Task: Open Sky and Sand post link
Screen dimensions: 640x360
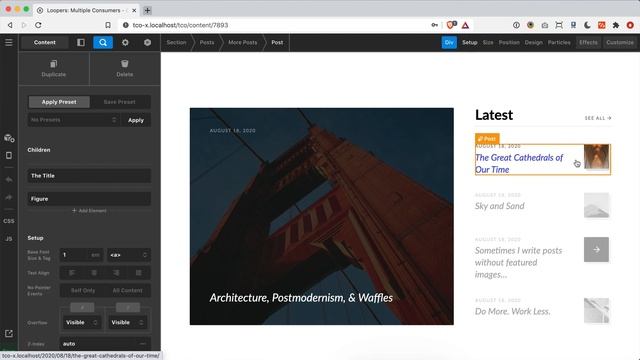Action: pos(500,206)
